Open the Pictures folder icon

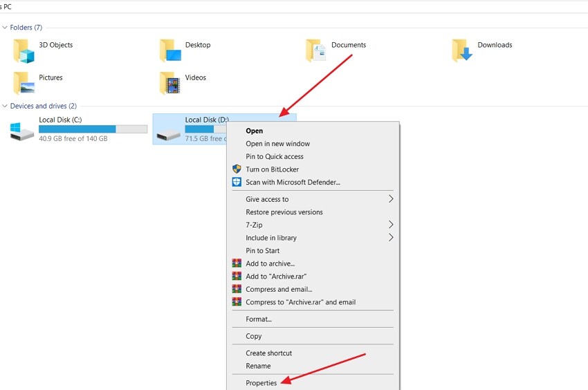pos(24,83)
